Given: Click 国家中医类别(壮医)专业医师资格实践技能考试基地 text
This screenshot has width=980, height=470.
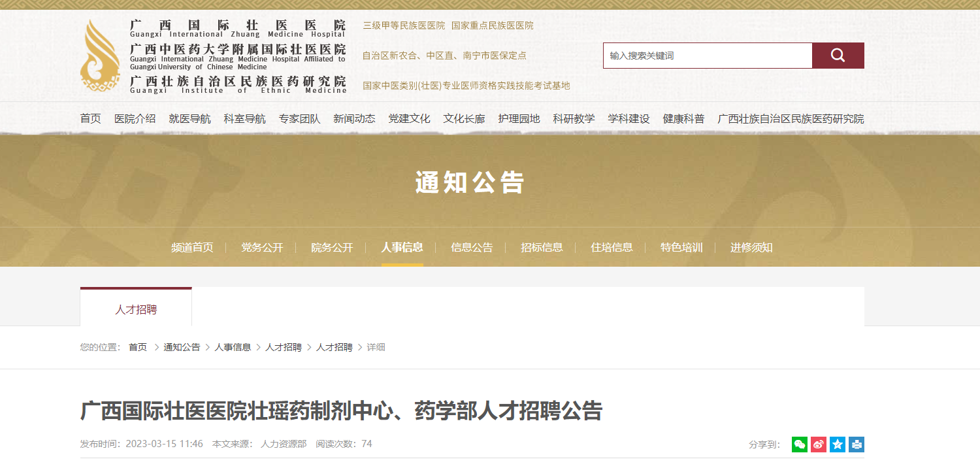Looking at the screenshot, I should coord(466,86).
